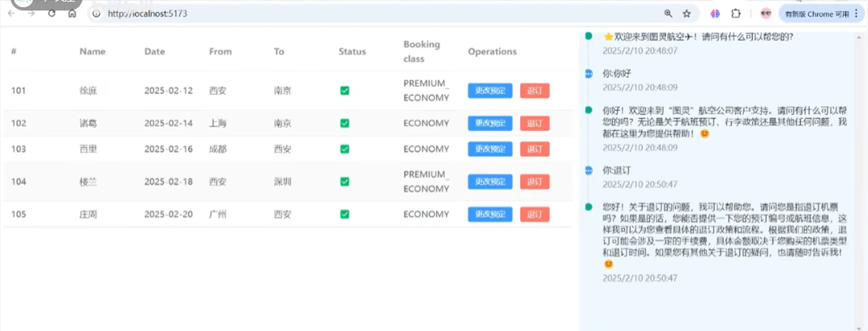The width and height of the screenshot is (868, 331).
Task: Click passenger name 楼兰
Action: (88, 181)
